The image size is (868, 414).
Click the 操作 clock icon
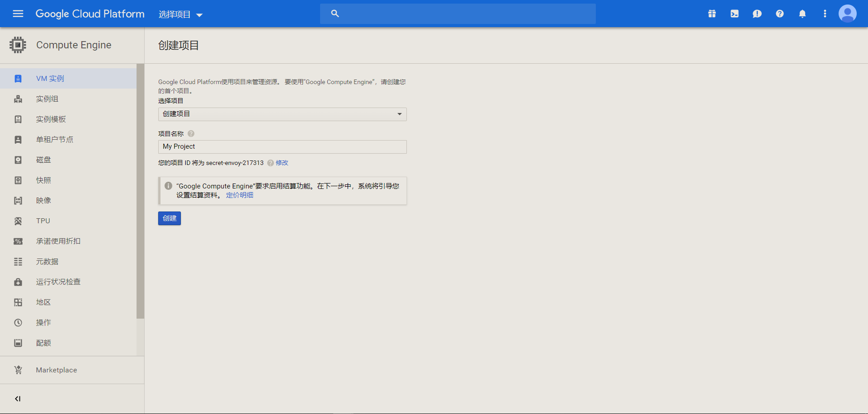pyautogui.click(x=18, y=323)
